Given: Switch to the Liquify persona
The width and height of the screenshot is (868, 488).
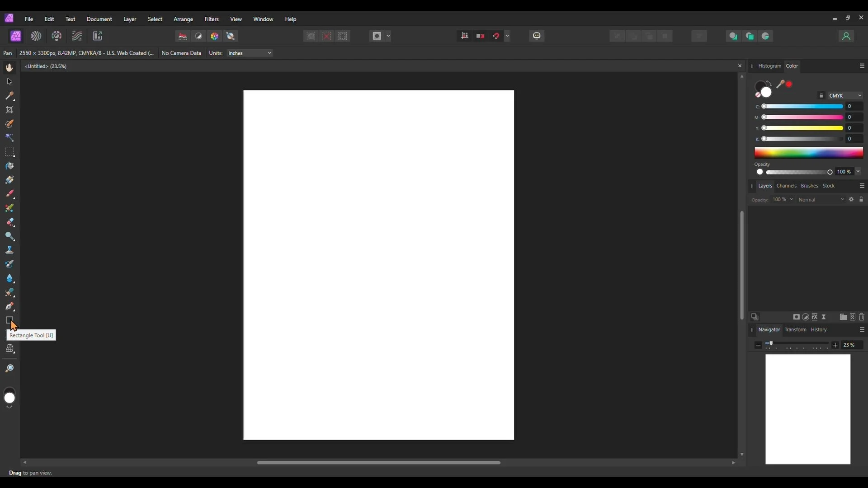Looking at the screenshot, I should tap(36, 36).
